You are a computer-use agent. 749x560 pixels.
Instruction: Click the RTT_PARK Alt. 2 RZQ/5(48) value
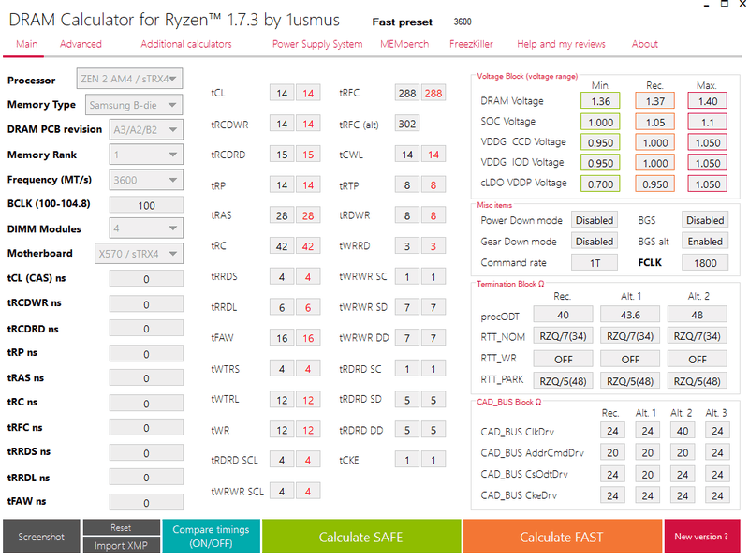point(697,381)
